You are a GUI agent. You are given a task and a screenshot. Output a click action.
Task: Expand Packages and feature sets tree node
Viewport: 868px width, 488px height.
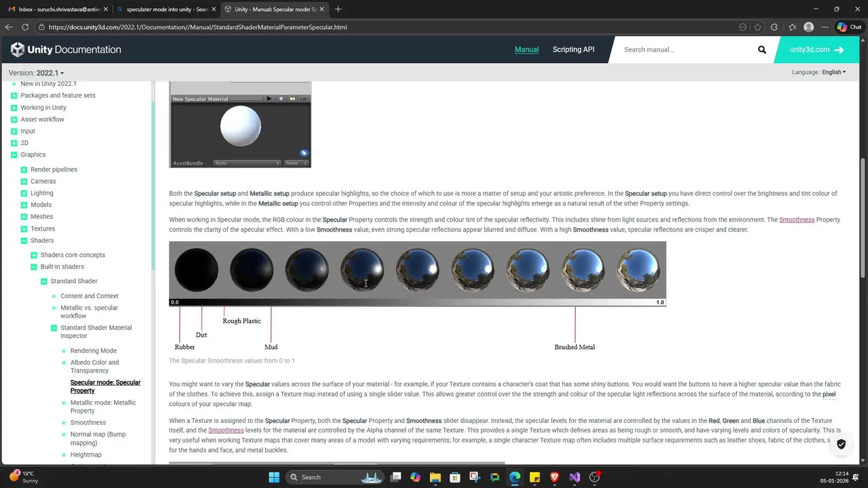click(x=14, y=96)
